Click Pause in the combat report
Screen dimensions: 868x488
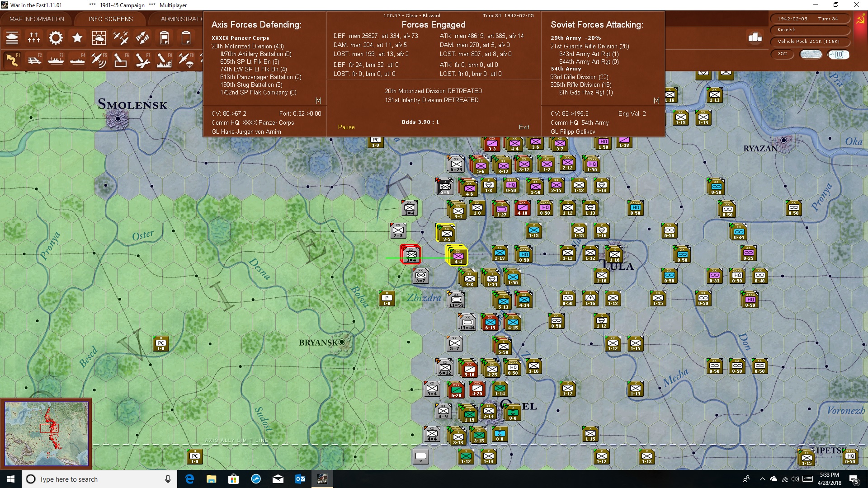[x=346, y=127]
